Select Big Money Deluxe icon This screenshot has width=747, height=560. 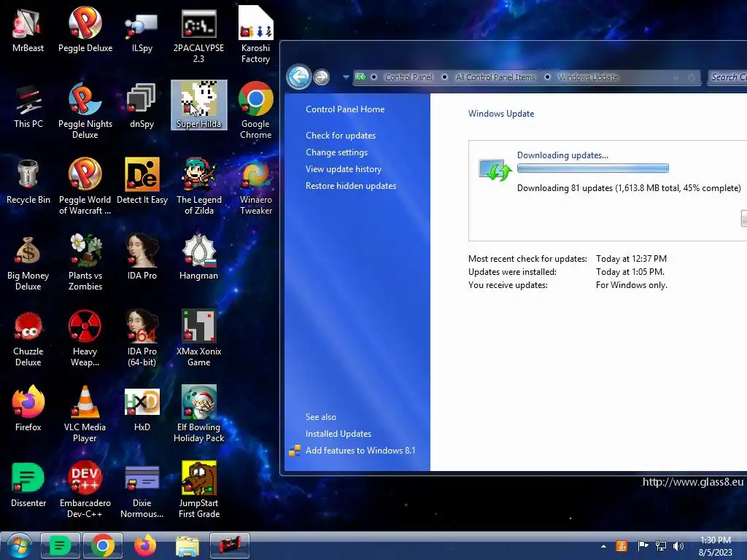28,262
